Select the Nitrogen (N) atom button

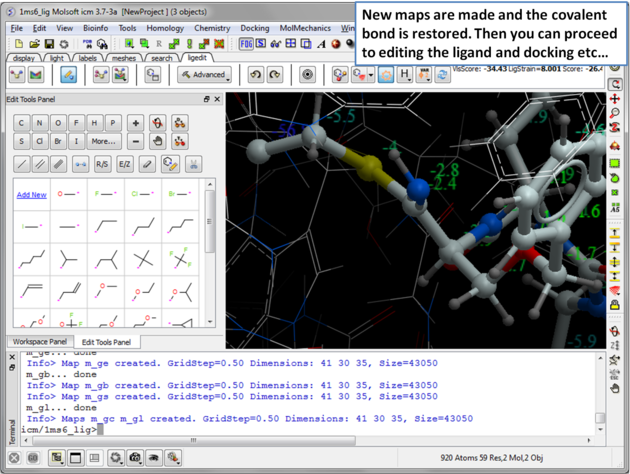tap(40, 123)
